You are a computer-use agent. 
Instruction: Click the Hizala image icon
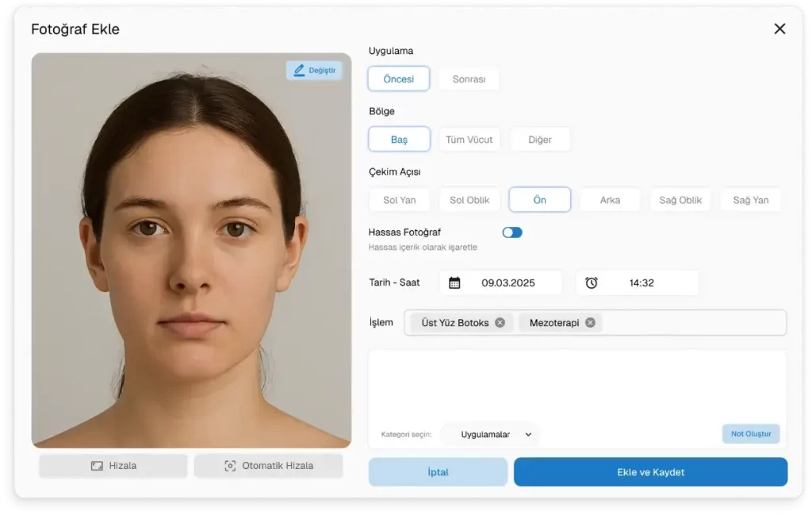tap(97, 466)
